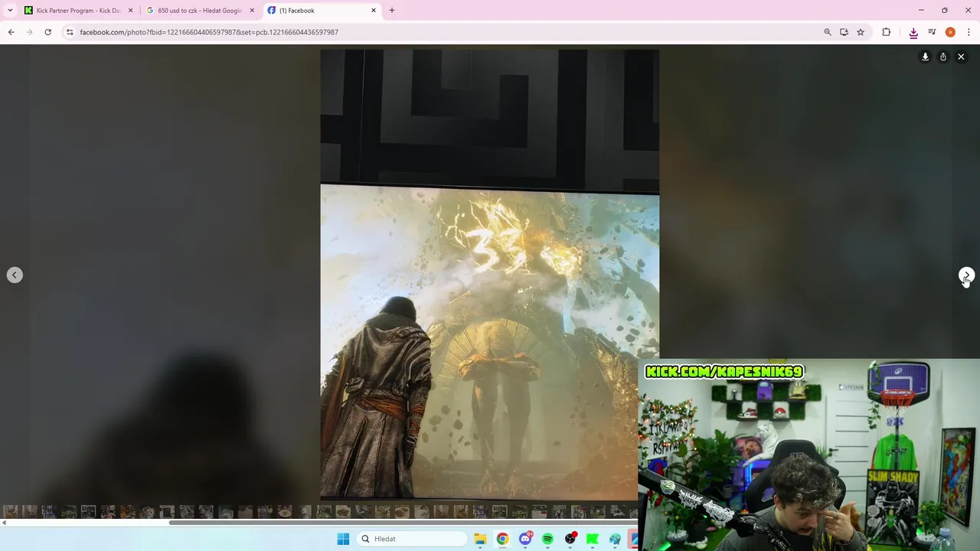
Task: Open File Explorer from taskbar
Action: click(x=480, y=539)
